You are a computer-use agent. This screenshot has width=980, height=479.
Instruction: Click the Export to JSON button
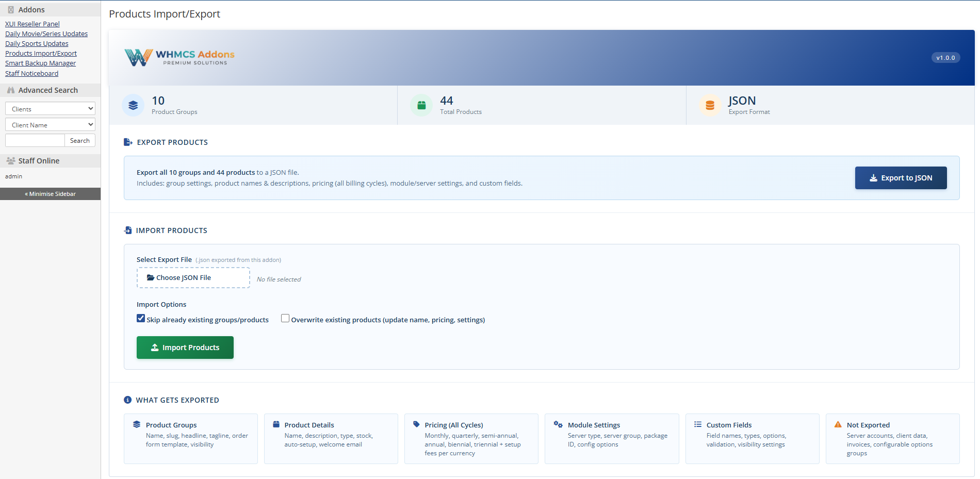(x=901, y=177)
